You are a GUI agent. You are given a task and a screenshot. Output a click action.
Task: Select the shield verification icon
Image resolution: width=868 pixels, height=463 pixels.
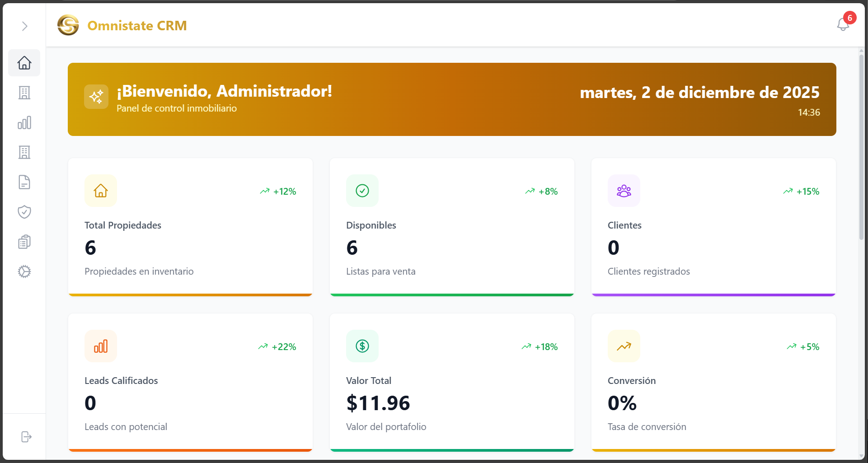pos(24,212)
